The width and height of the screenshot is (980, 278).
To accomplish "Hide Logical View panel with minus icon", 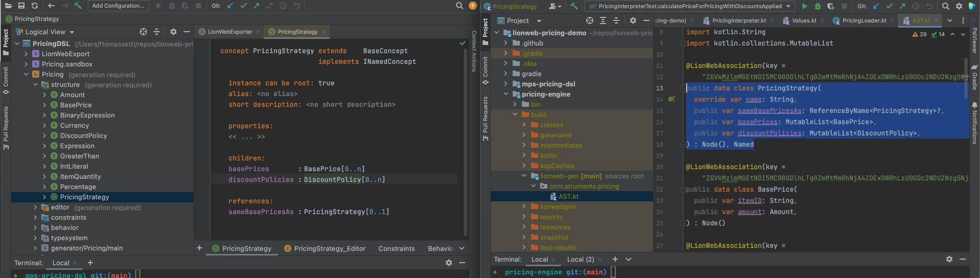I will tap(187, 32).
